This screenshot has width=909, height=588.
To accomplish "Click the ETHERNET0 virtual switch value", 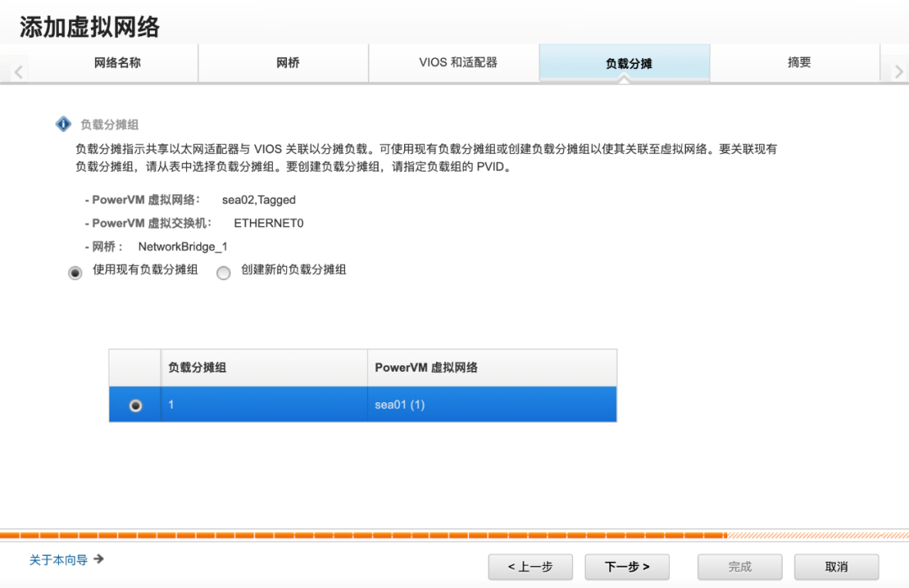I will (x=268, y=223).
